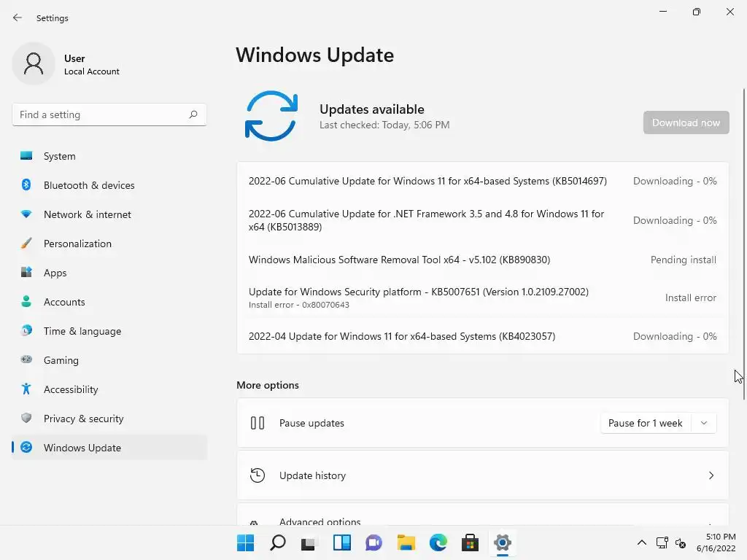Click the Pause for 1 week button
The image size is (747, 560).
pos(646,423)
